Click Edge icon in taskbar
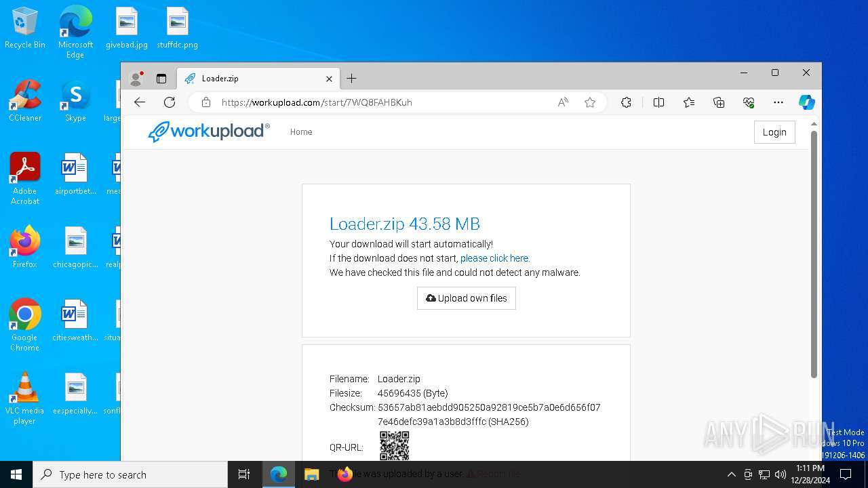The height and width of the screenshot is (488, 868). click(279, 474)
